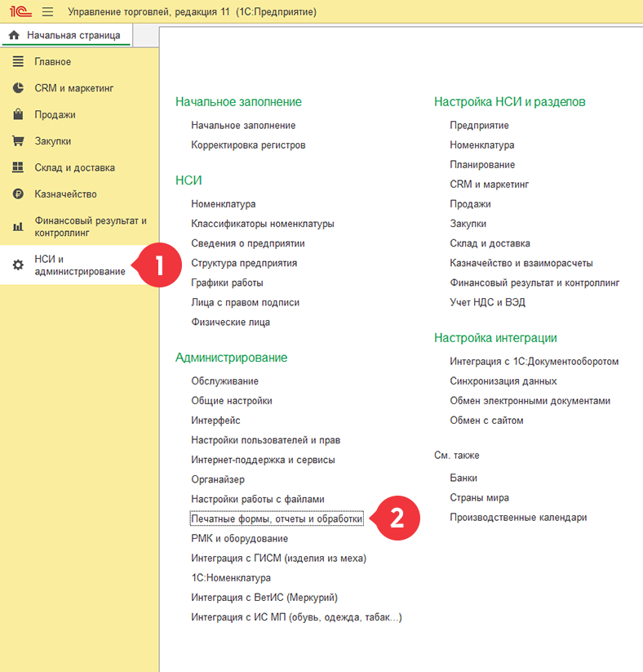Open Общие настройки

click(232, 401)
